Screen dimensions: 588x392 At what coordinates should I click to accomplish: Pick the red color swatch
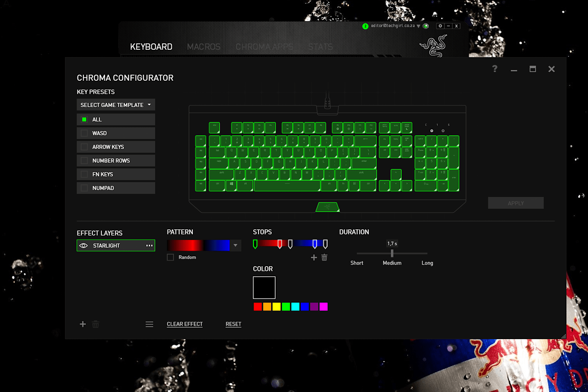click(x=258, y=307)
